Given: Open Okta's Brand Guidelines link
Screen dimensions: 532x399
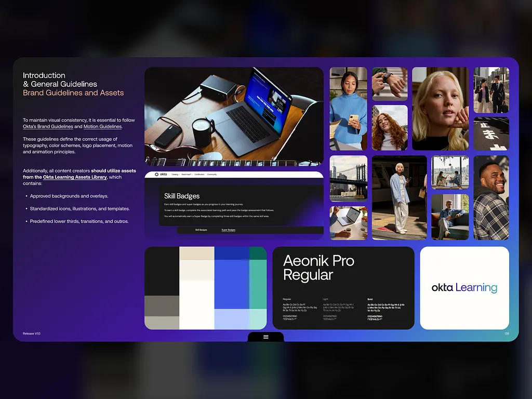Looking at the screenshot, I should [x=48, y=127].
